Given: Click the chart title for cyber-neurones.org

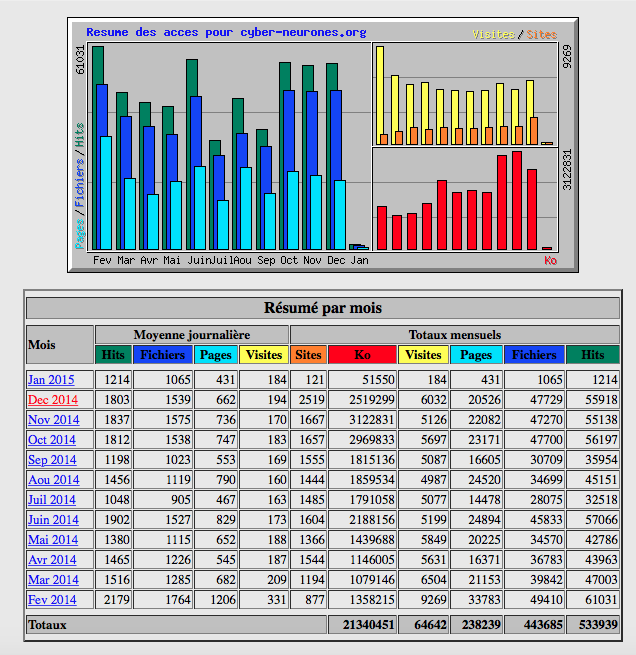Looking at the screenshot, I should (226, 33).
